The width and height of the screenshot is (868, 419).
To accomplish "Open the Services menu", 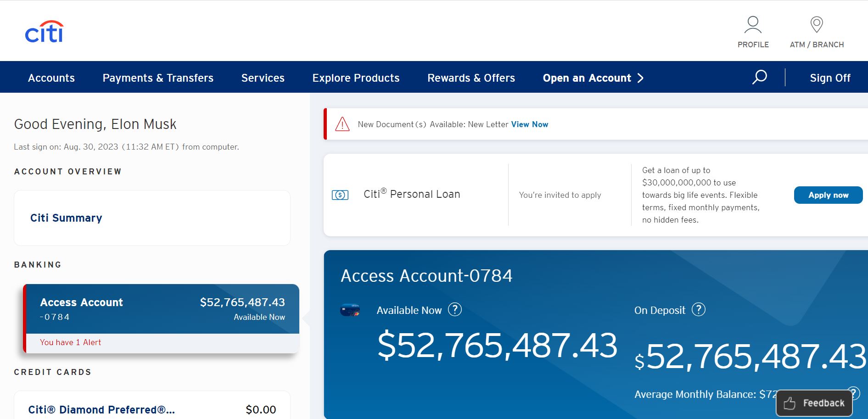I will pyautogui.click(x=263, y=78).
